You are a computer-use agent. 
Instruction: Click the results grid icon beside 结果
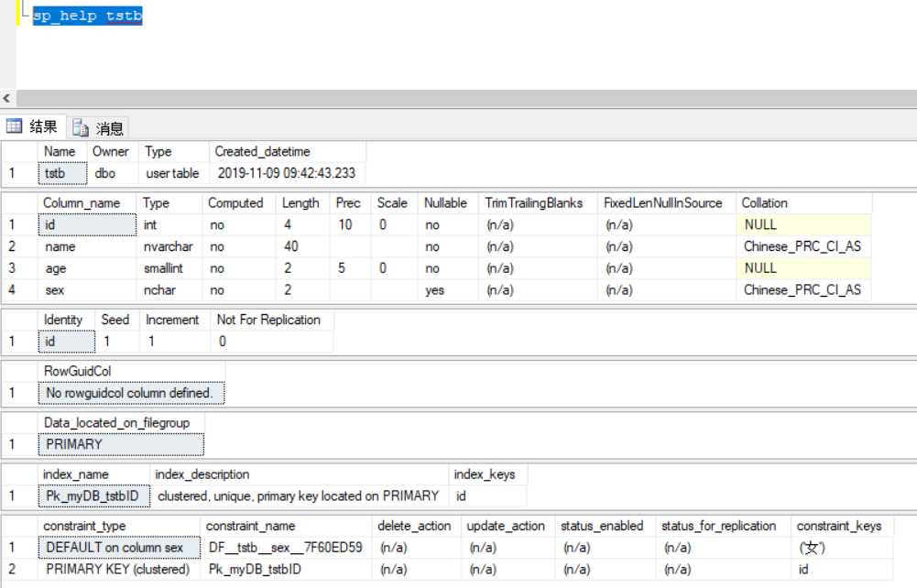coord(14,126)
